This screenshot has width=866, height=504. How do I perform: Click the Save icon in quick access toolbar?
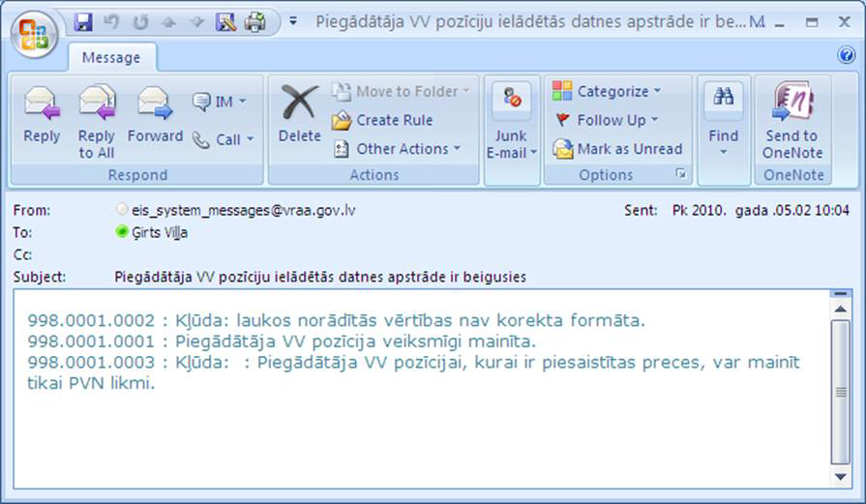83,21
